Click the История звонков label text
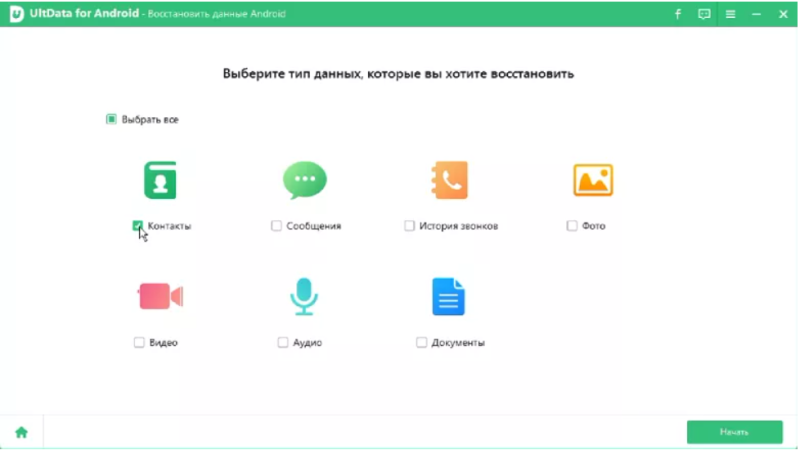Screen dimensions: 800x450 459,226
